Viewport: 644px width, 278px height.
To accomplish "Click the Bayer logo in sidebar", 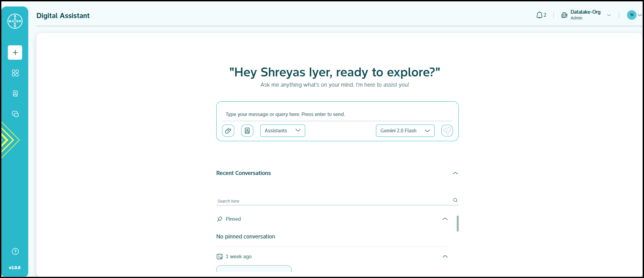I will coord(15,21).
